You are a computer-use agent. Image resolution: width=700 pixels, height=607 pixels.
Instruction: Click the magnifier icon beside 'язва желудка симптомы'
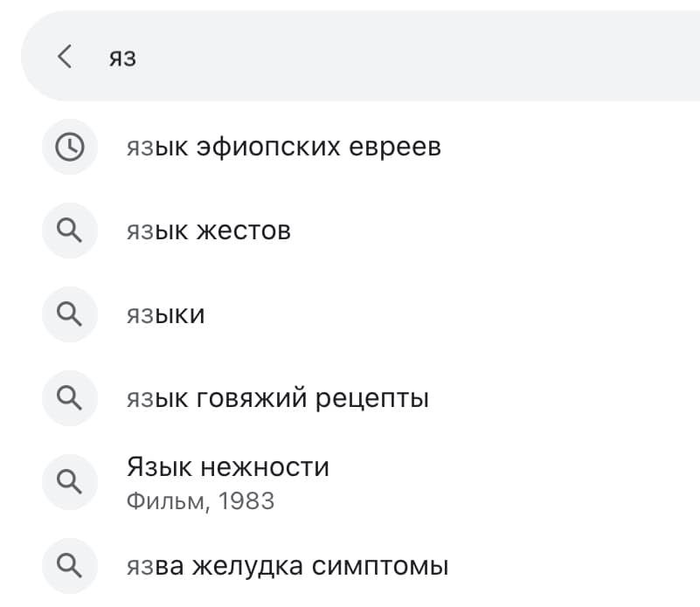pos(70,566)
